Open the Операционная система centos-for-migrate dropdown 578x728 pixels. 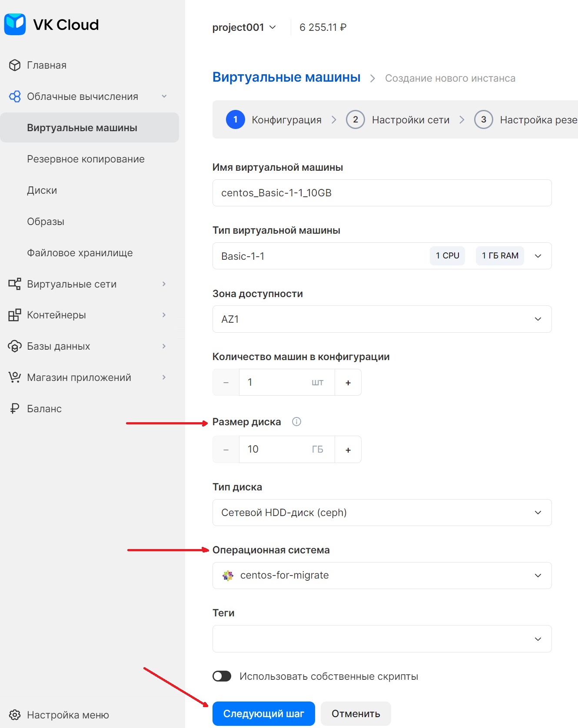pos(382,576)
